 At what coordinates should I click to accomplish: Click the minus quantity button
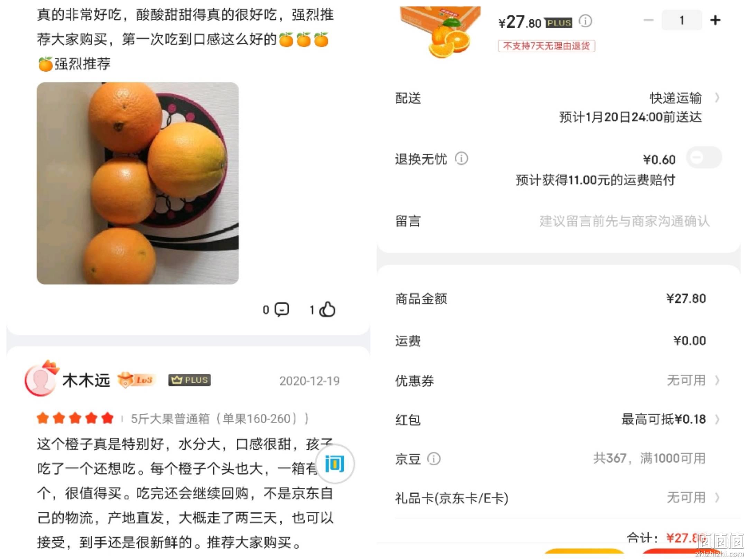click(648, 20)
